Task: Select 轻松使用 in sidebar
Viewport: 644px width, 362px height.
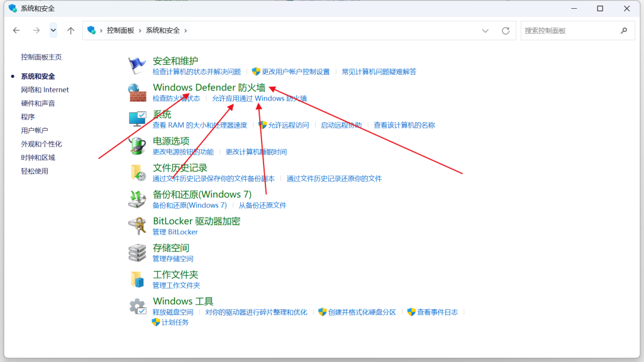Action: pyautogui.click(x=35, y=171)
